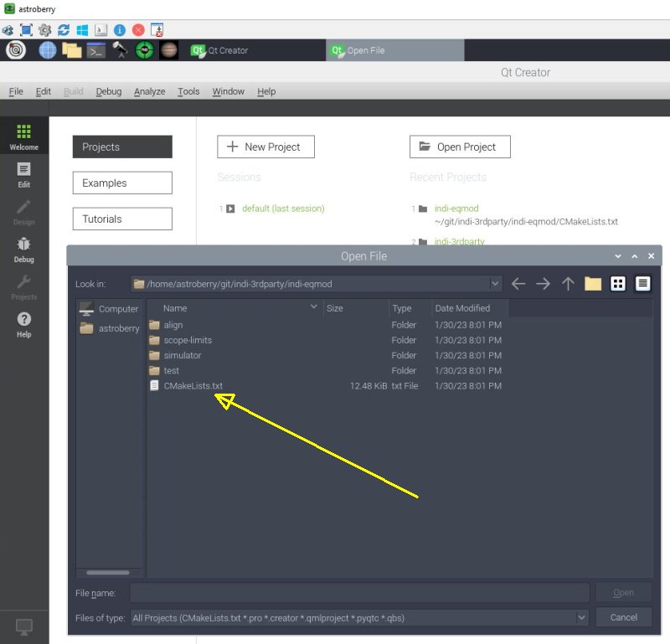
Task: Open the Tutorials section
Action: [x=122, y=219]
